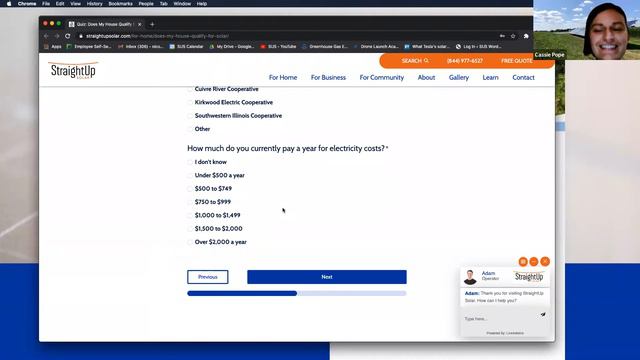Open the Chrome menu in menu bar

[27, 4]
